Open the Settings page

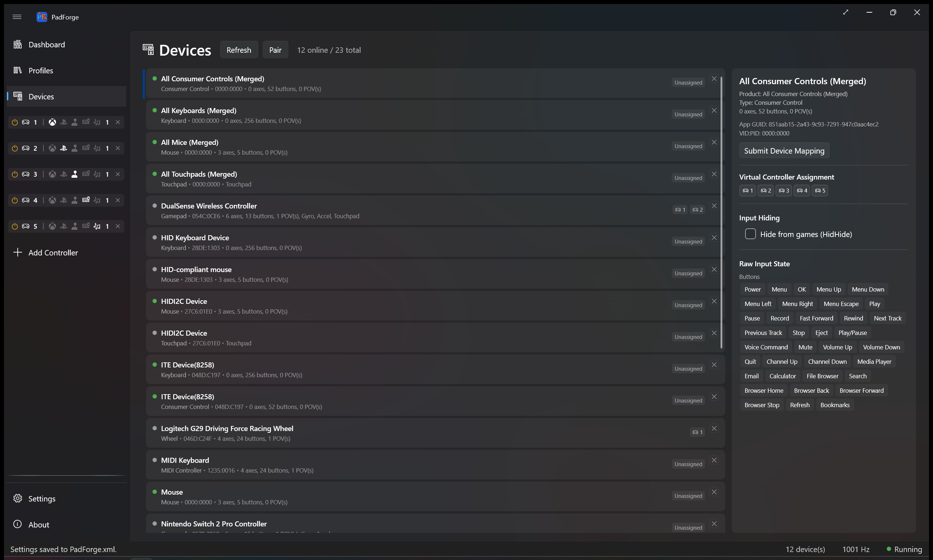tap(66, 499)
